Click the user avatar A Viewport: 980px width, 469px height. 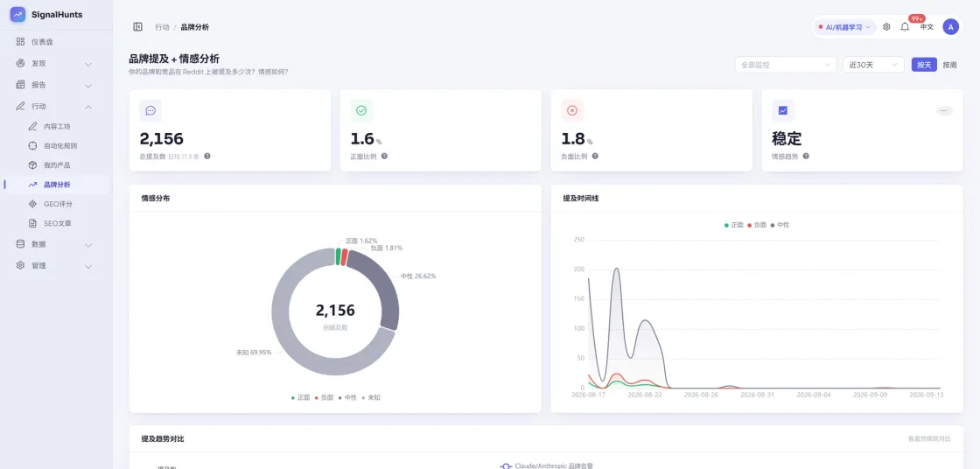[950, 27]
